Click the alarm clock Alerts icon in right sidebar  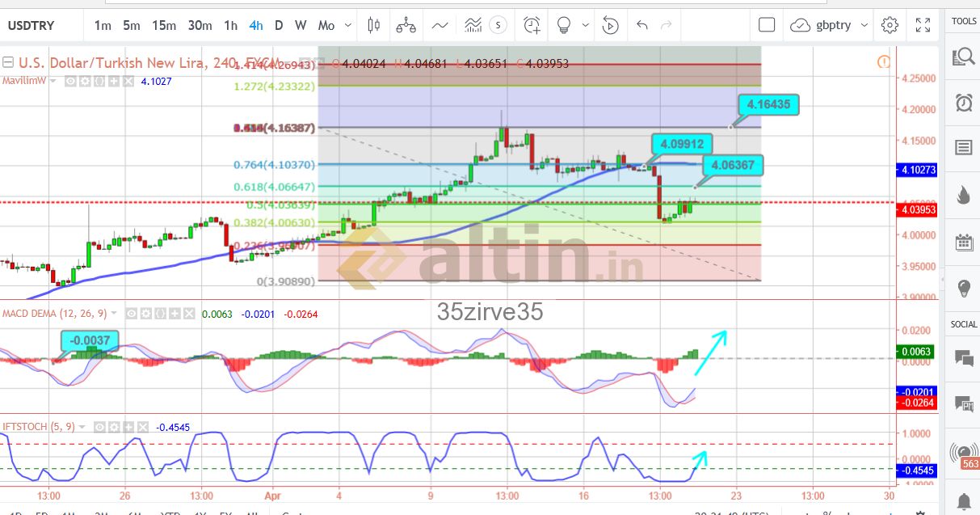[x=963, y=103]
